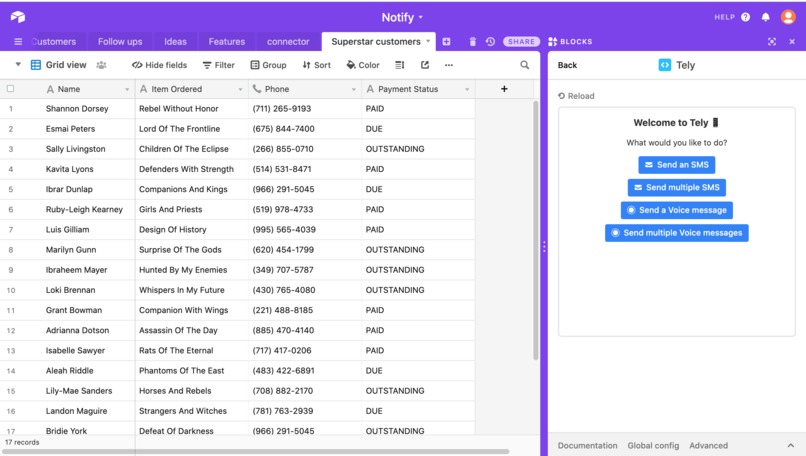Click the BLOCKS button
806x456 pixels.
coord(570,42)
